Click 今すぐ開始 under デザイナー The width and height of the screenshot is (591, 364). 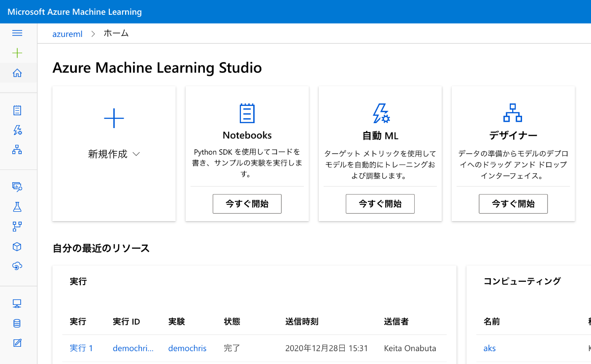513,204
